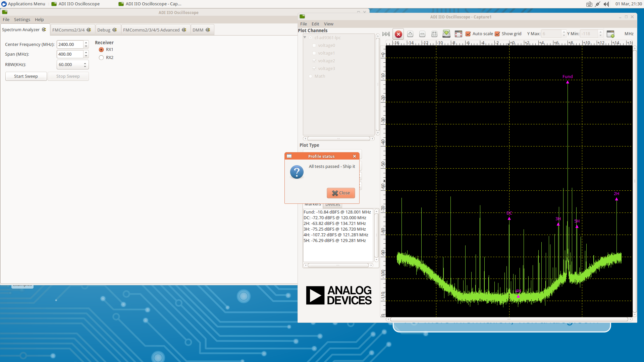This screenshot has height=362, width=644.
Task: Switch to the Devices tab
Action: click(x=333, y=205)
